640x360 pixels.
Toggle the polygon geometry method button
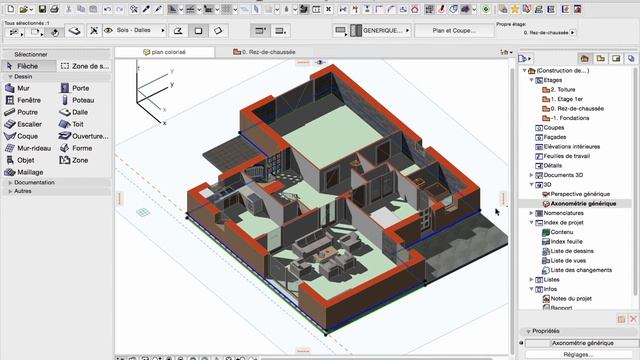coord(178,31)
